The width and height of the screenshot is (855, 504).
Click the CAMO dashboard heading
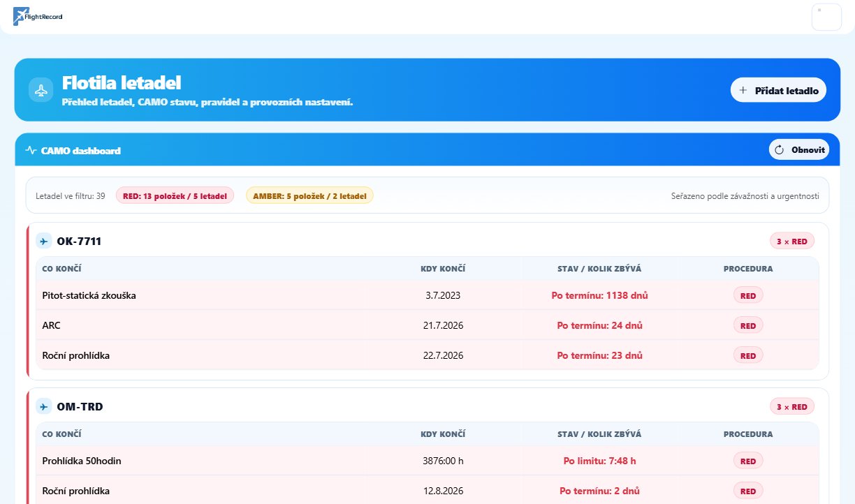tap(80, 150)
